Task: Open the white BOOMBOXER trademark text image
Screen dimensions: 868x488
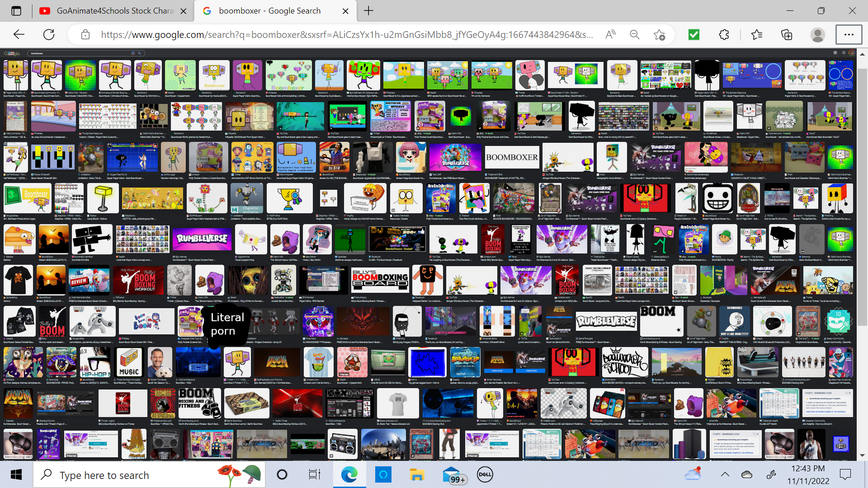Action: 512,157
